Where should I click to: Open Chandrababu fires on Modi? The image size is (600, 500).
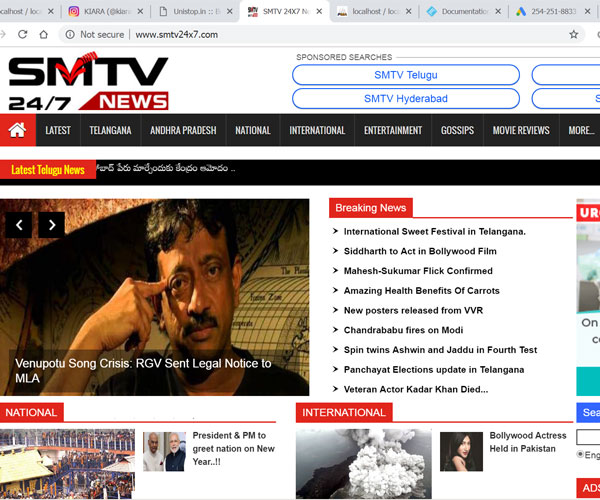pyautogui.click(x=403, y=330)
